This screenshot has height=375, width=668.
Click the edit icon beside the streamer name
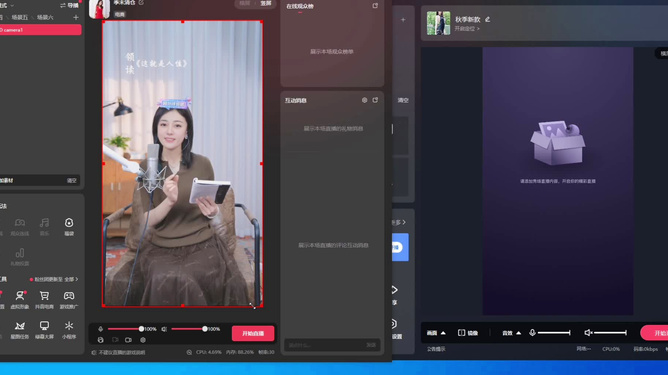click(141, 3)
